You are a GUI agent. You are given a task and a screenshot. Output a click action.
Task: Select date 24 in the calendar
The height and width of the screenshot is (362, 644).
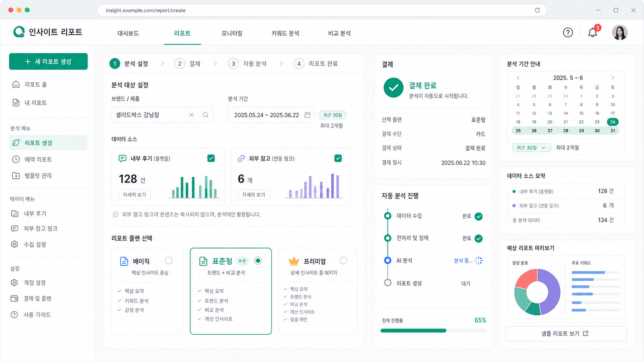612,122
